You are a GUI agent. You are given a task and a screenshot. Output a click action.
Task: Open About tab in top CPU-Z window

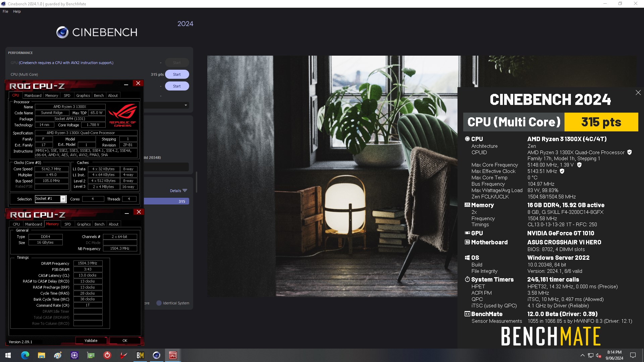113,96
